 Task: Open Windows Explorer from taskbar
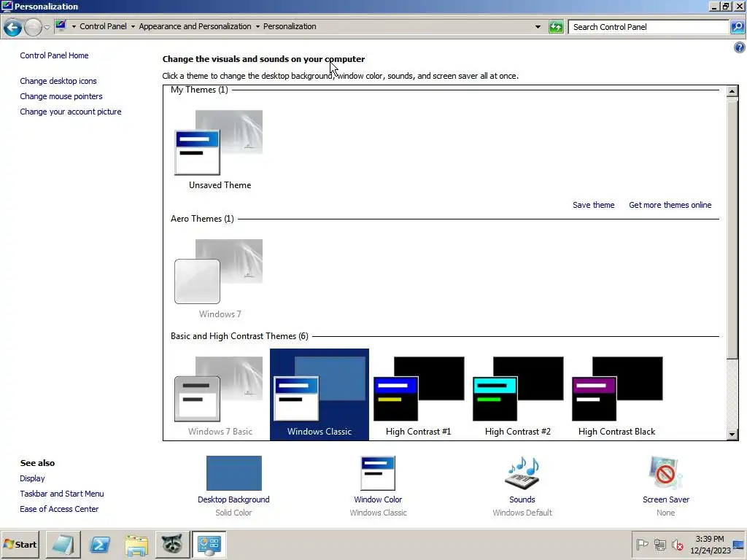pyautogui.click(x=136, y=544)
